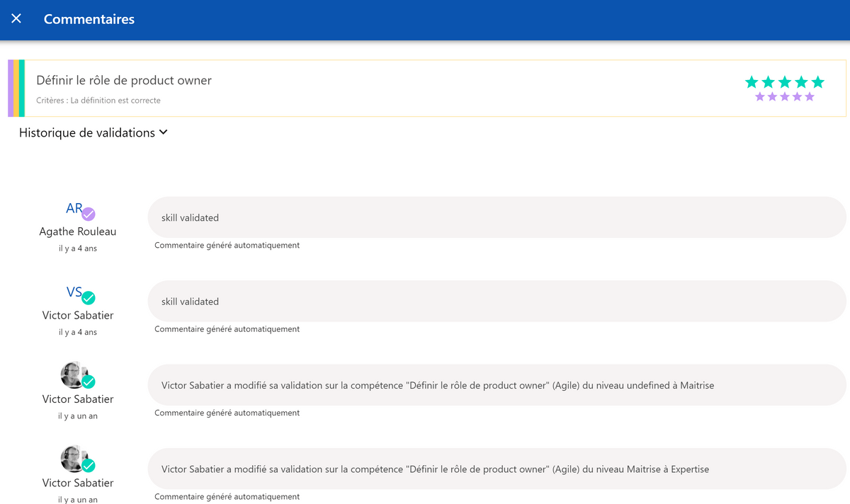
Task: Click Victor Sabatier's photo on the Maitrise à Expertise comment
Action: (74, 459)
